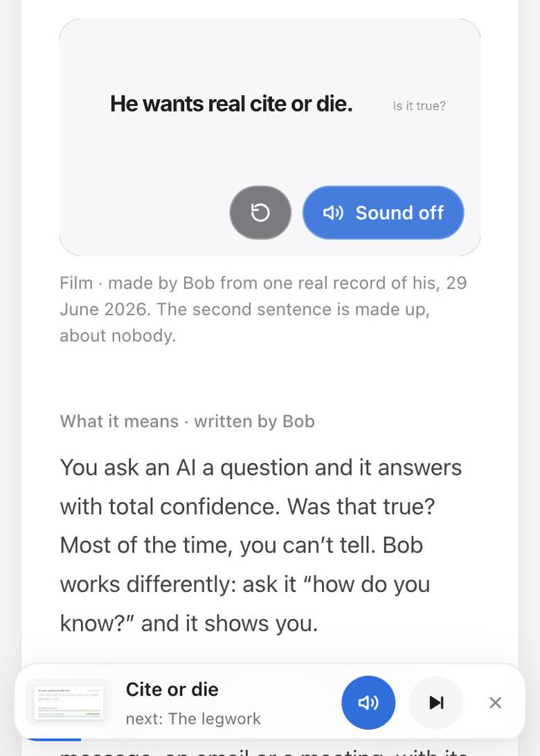Click the 'Cite or die' title in player

(x=172, y=690)
